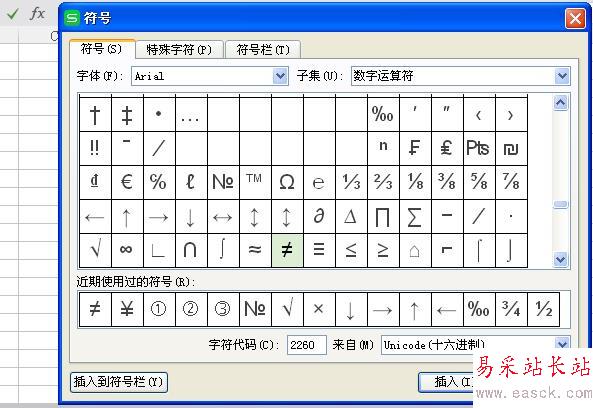This screenshot has width=593, height=408.
Task: Select the ≠ in the recently used row
Action: pos(95,309)
